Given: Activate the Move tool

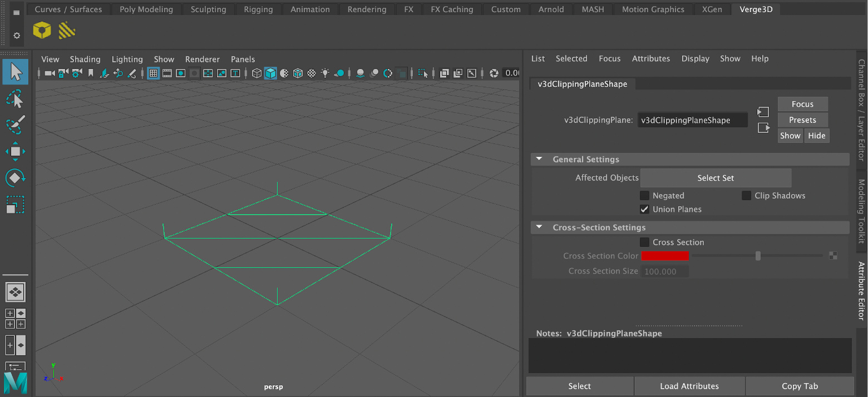Looking at the screenshot, I should [16, 151].
